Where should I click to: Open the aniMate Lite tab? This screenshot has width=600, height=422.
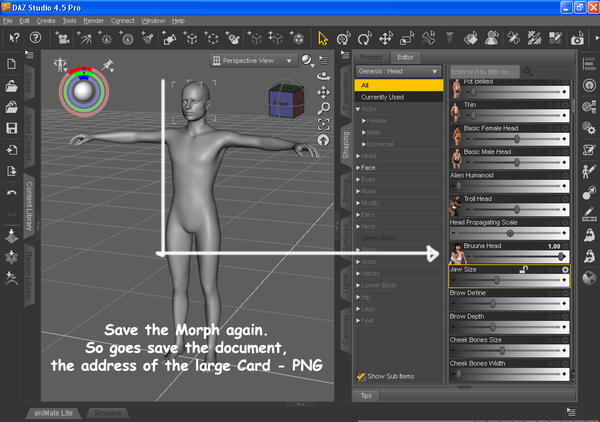click(x=53, y=413)
